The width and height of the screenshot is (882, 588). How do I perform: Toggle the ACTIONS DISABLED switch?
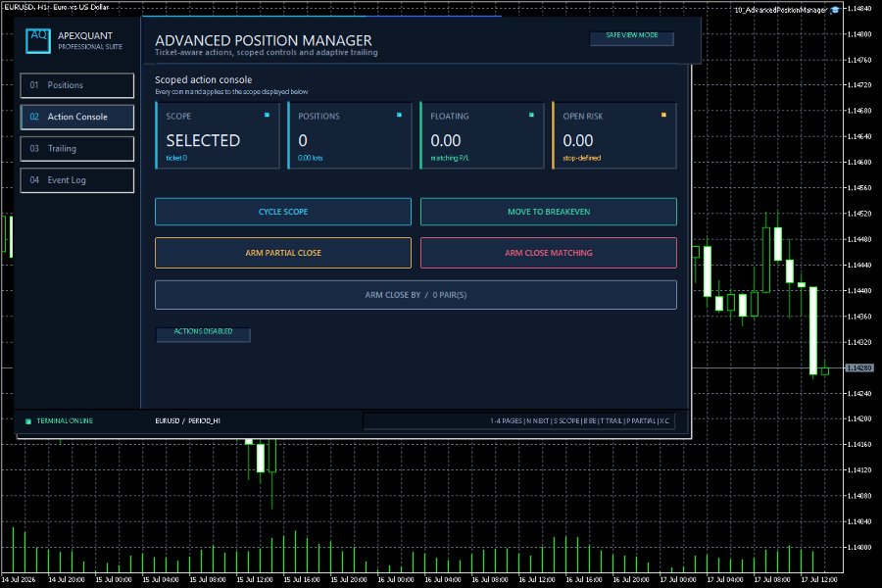(x=203, y=334)
